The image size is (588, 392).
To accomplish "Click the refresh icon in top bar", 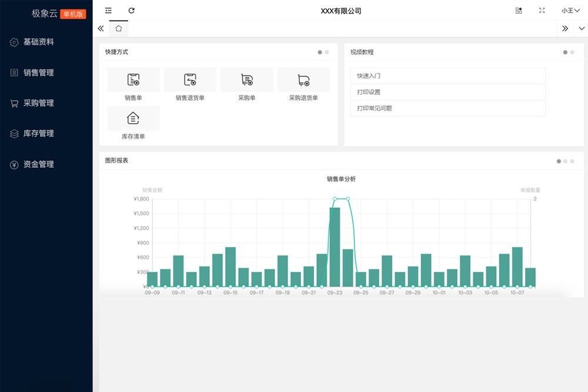I will (132, 11).
